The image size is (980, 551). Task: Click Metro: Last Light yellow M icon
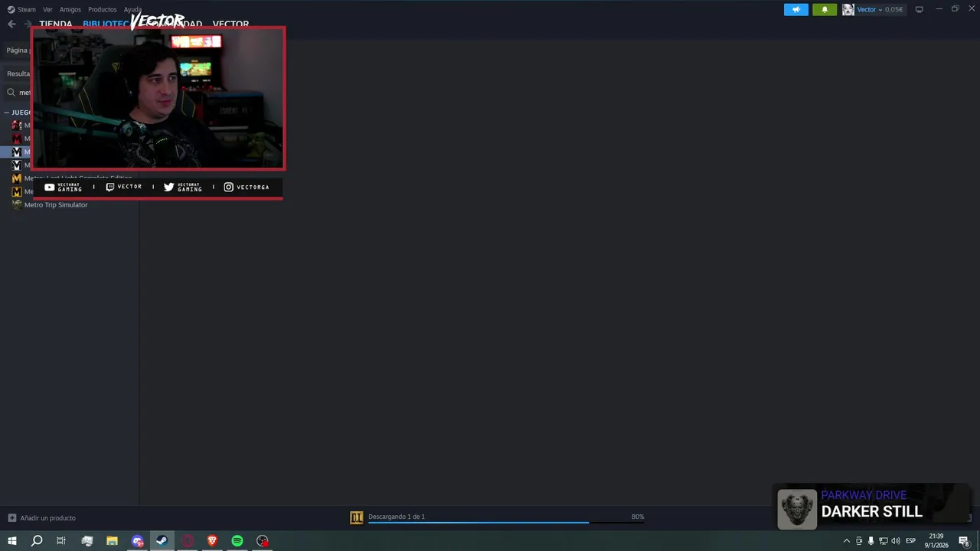tap(17, 178)
